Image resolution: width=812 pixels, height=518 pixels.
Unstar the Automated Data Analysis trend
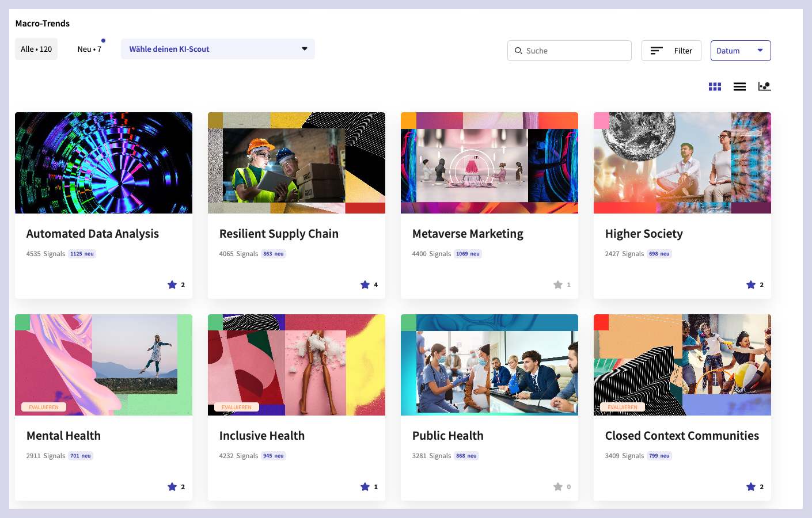(172, 285)
